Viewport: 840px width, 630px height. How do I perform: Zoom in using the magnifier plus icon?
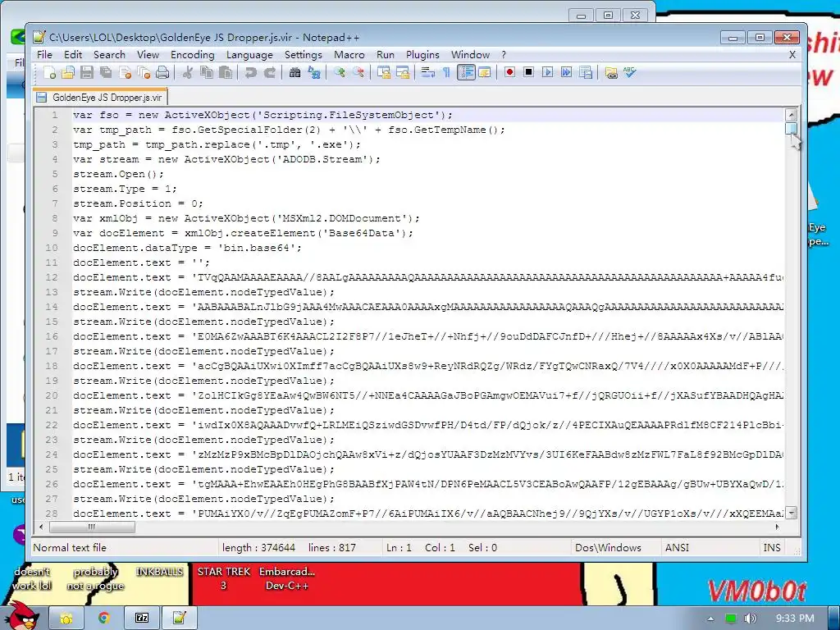339,72
